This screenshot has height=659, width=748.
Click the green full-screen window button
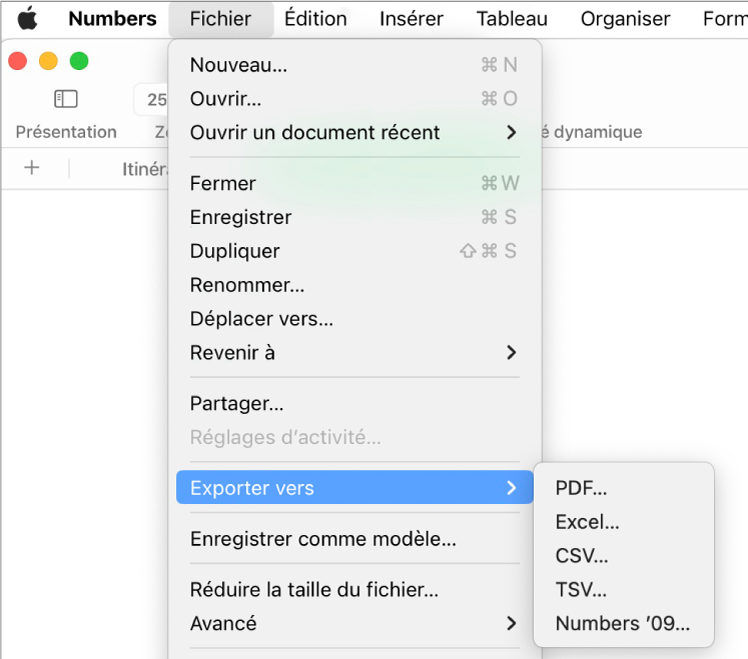coord(79,61)
